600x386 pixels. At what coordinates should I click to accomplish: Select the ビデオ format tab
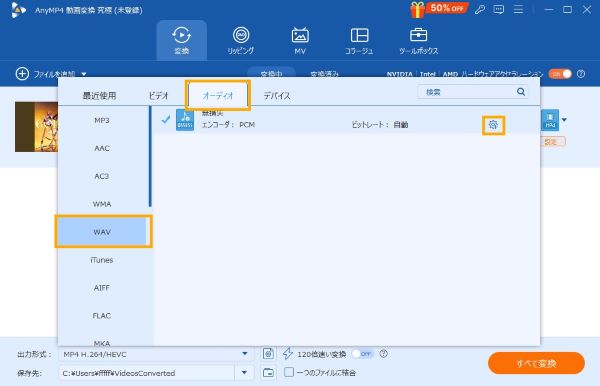tap(158, 96)
